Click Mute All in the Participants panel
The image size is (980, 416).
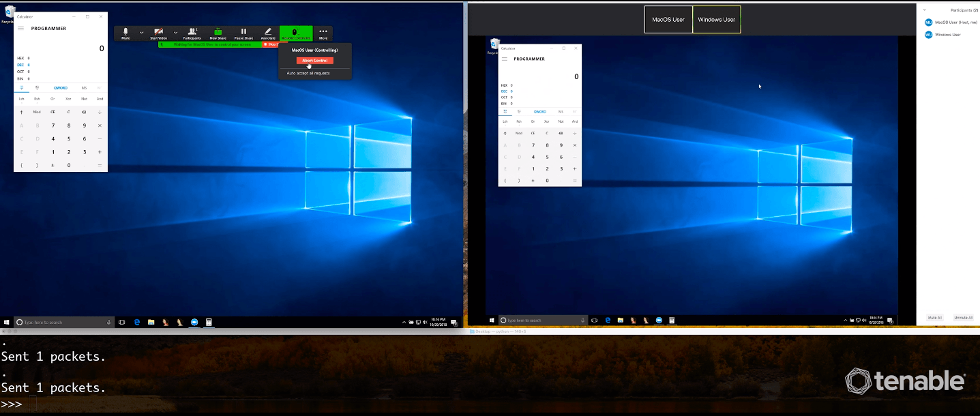point(934,317)
